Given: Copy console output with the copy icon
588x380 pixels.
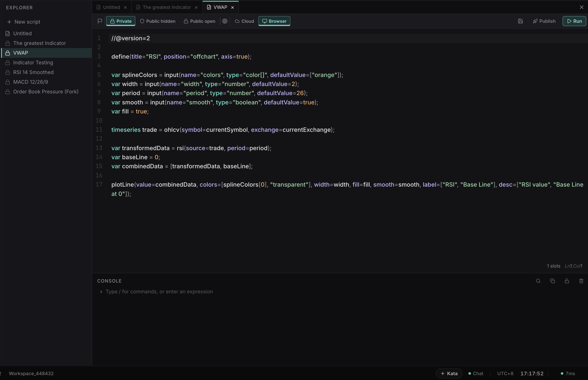Looking at the screenshot, I should click(553, 281).
